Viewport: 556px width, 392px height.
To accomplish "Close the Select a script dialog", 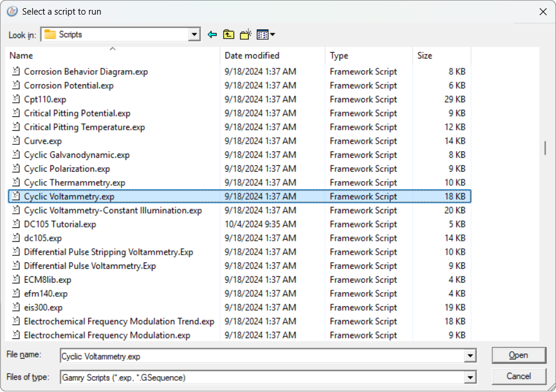I will point(543,12).
